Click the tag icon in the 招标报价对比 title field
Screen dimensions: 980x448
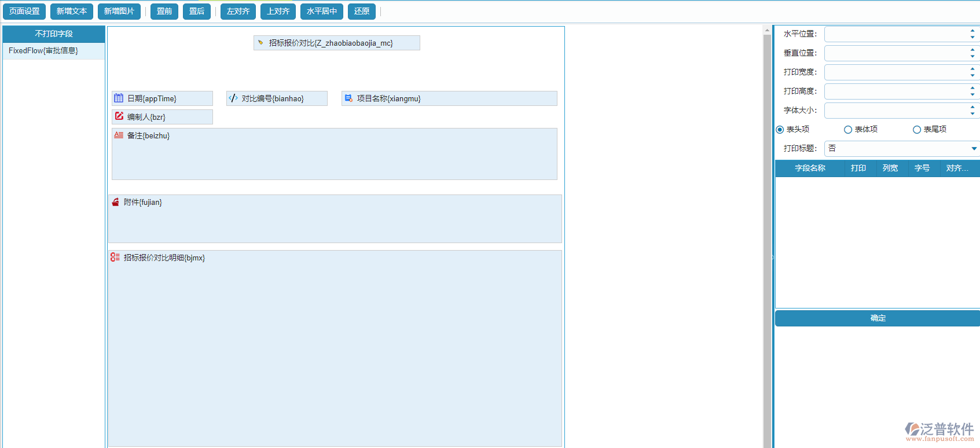[260, 43]
